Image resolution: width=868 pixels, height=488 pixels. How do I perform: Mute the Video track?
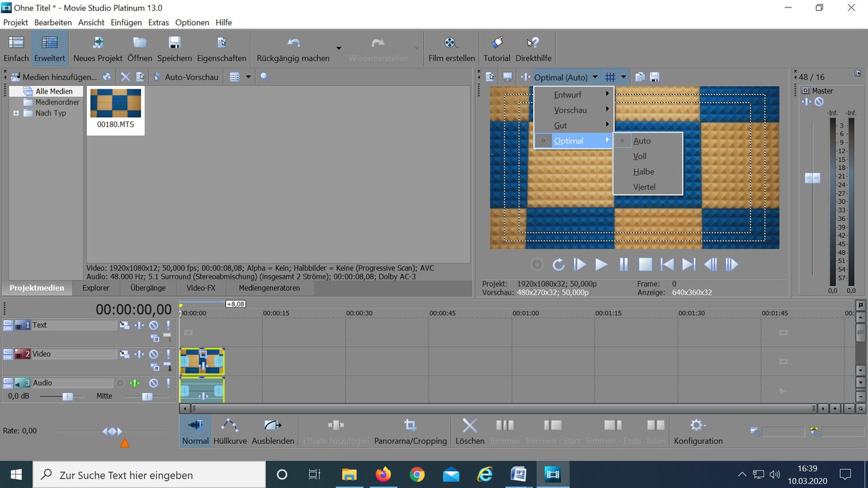pos(154,354)
